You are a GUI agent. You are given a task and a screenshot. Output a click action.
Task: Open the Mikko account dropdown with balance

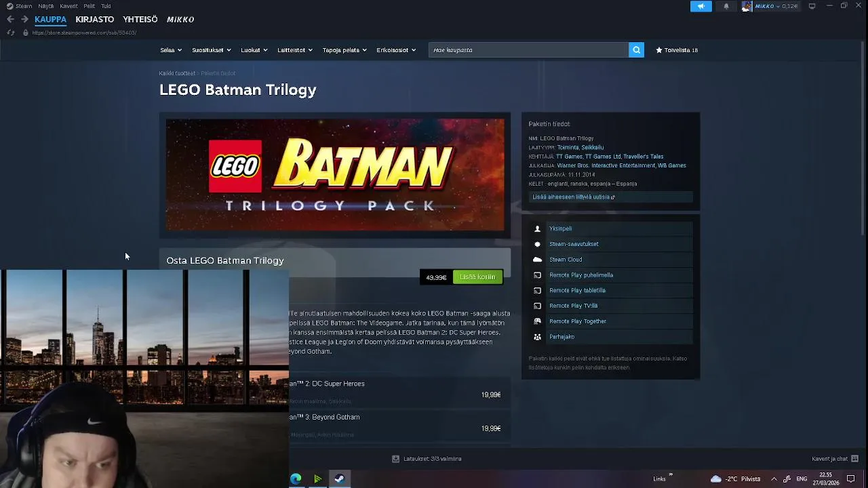click(778, 6)
